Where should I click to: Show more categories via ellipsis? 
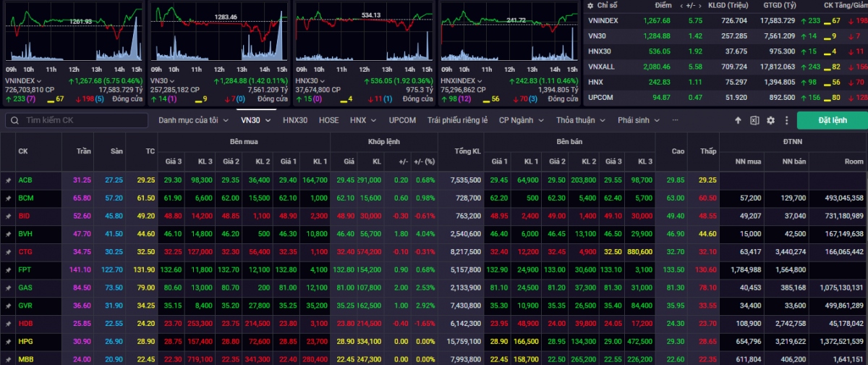tap(675, 120)
